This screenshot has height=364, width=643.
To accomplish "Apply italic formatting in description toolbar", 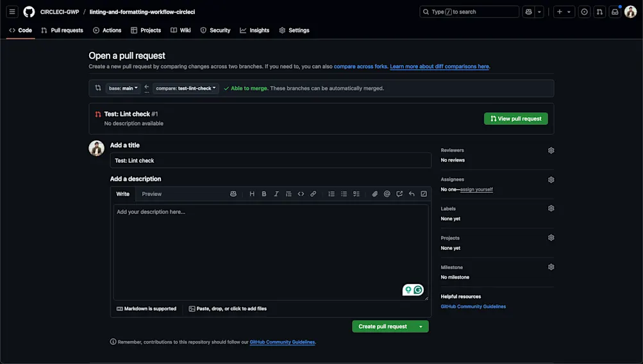I will click(276, 194).
